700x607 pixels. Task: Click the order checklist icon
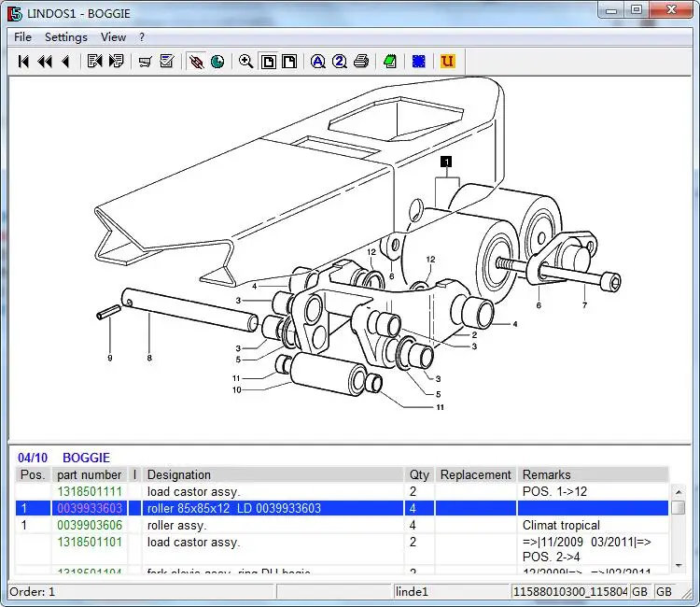pos(167,62)
